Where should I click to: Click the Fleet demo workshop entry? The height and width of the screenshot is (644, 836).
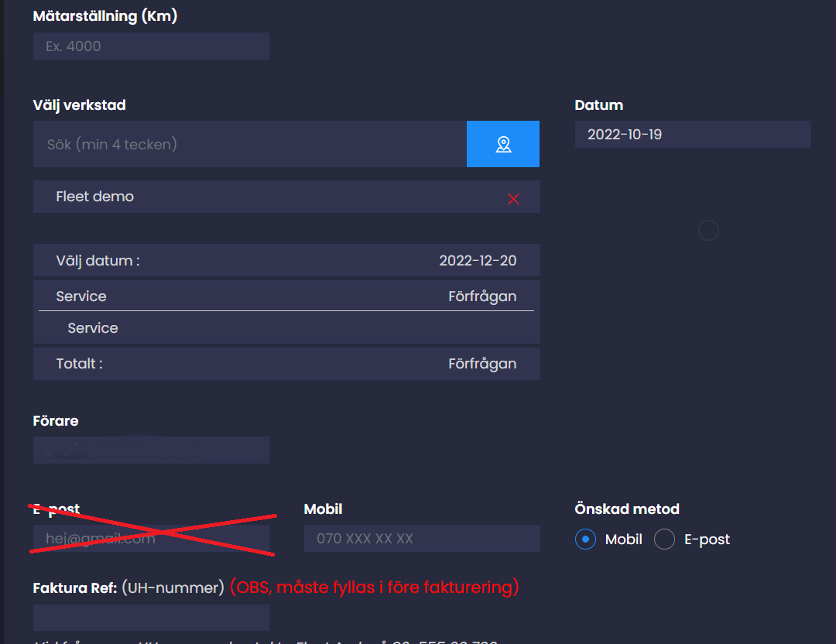click(x=95, y=197)
